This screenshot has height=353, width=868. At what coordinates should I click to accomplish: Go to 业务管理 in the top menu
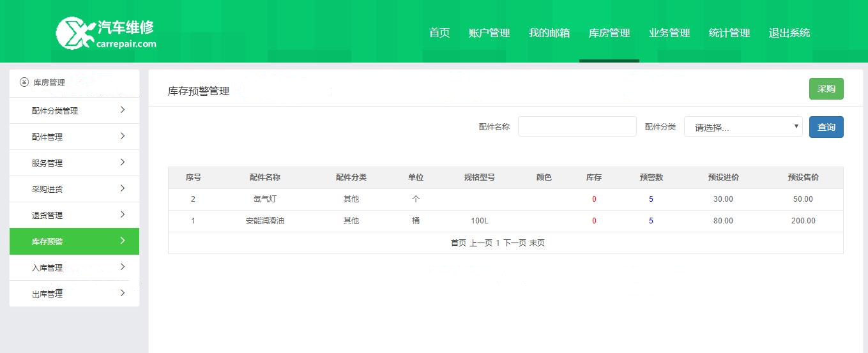pos(669,33)
